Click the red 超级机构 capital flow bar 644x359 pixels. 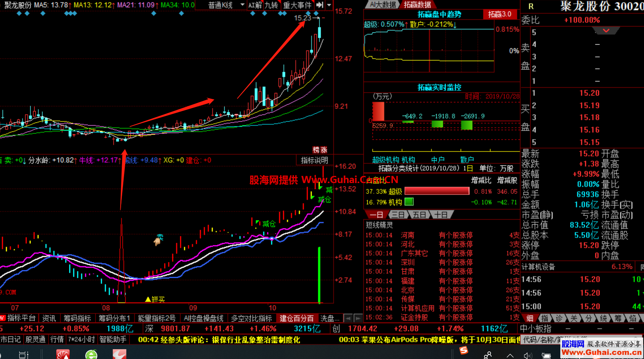click(x=378, y=111)
